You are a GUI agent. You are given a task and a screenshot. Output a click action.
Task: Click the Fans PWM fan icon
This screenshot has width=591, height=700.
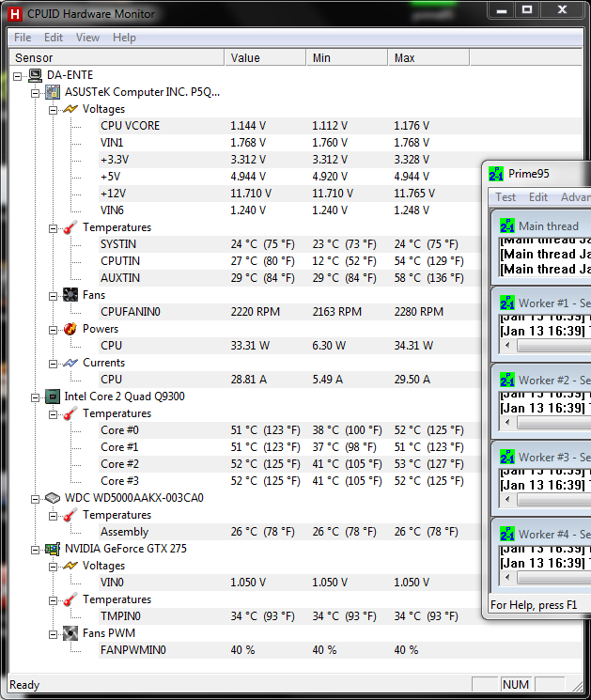point(70,633)
